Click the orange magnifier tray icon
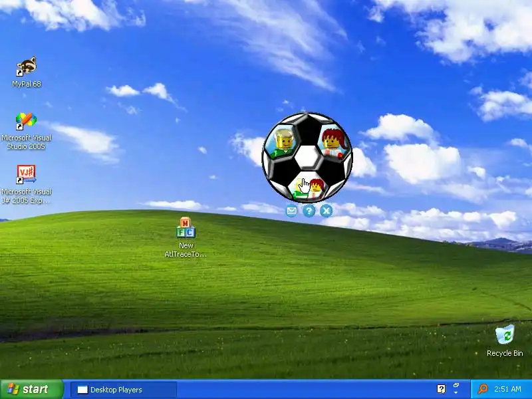Viewport: 532px width, 399px height. click(x=483, y=389)
